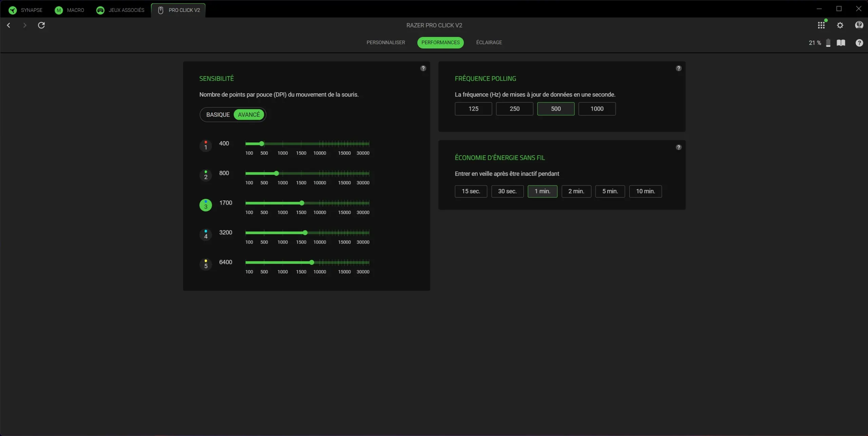Viewport: 868px width, 436px height.
Task: Open the Éclairage section
Action: [x=489, y=42]
